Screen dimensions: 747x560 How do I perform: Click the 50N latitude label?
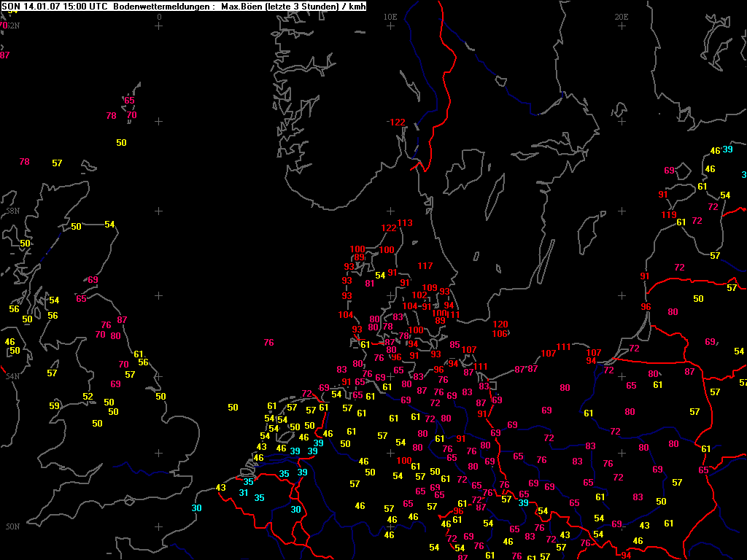(x=12, y=526)
